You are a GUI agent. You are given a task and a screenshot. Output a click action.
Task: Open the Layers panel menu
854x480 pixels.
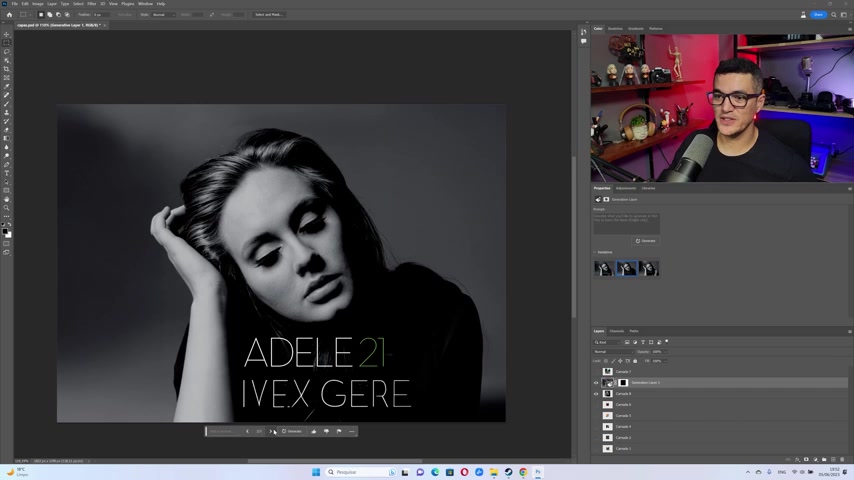(850, 331)
